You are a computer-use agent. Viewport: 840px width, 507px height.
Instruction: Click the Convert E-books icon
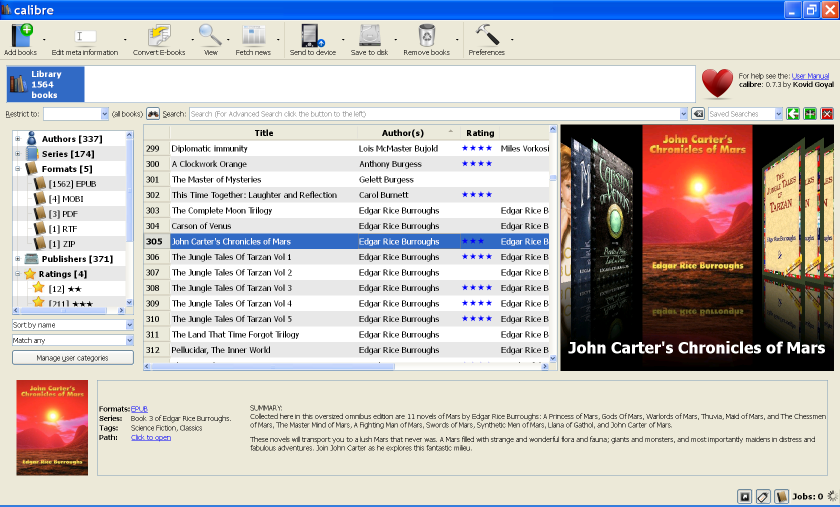tap(159, 36)
